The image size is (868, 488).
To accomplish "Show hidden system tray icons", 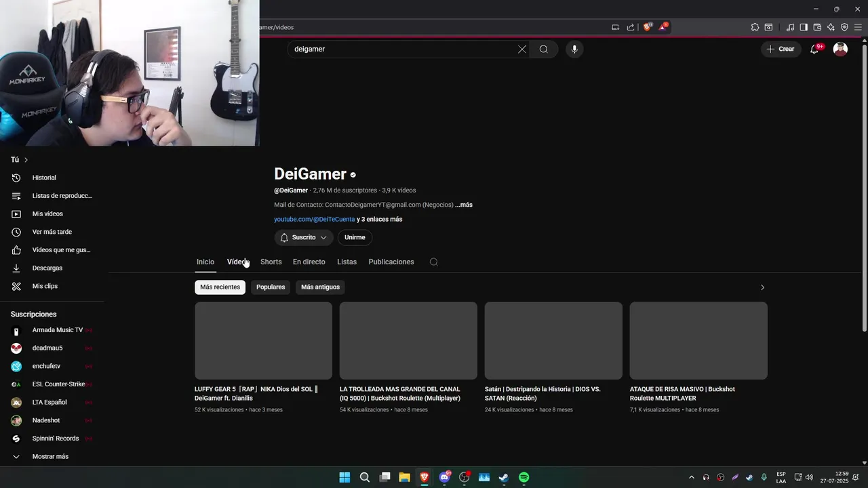I will coord(692,477).
